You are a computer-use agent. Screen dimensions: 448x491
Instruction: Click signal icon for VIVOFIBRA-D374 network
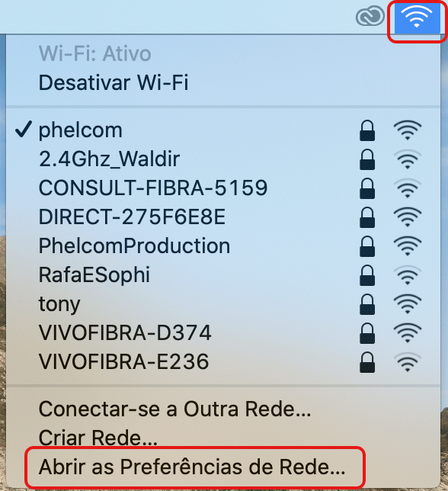[408, 333]
